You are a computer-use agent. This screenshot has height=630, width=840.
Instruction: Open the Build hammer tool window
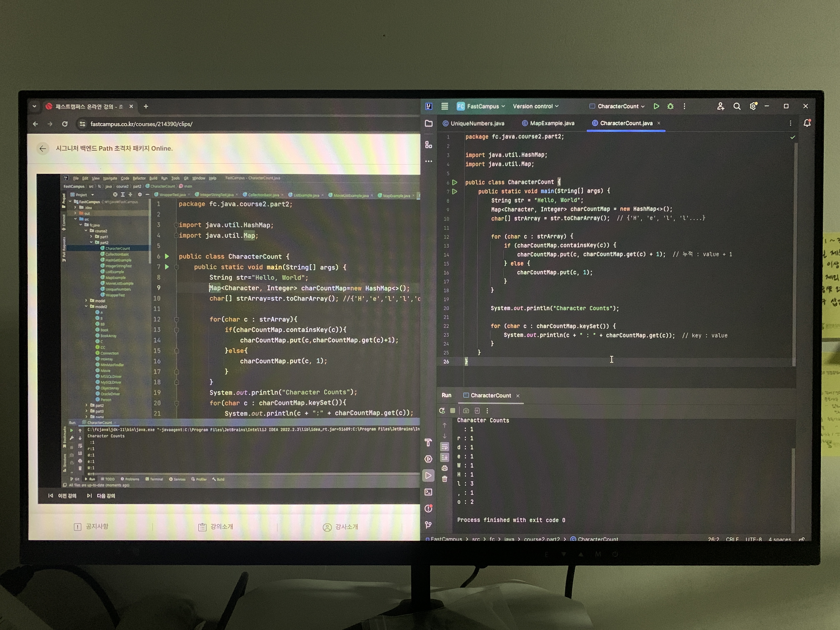click(428, 442)
